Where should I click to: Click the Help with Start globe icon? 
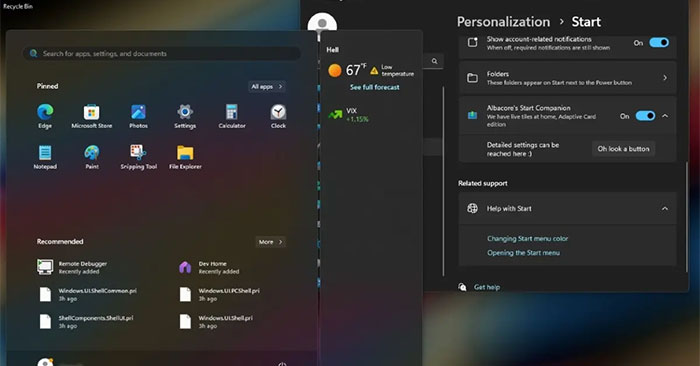(x=472, y=208)
